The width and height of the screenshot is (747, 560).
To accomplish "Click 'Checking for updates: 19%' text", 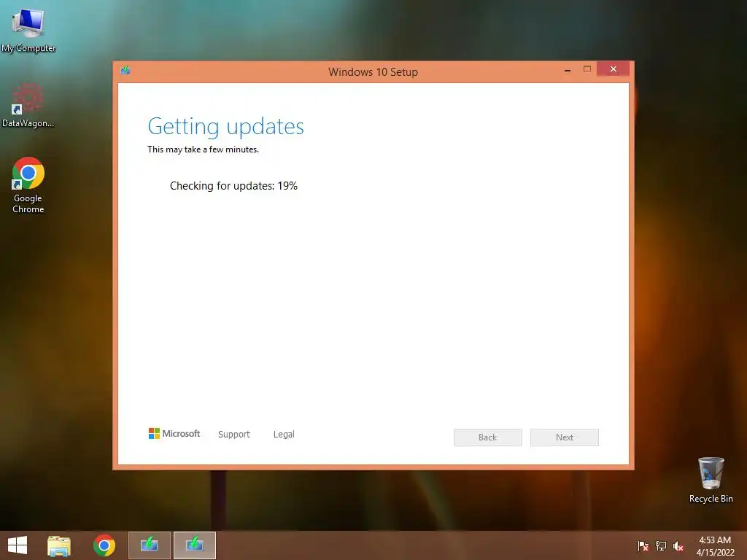I will [x=233, y=186].
